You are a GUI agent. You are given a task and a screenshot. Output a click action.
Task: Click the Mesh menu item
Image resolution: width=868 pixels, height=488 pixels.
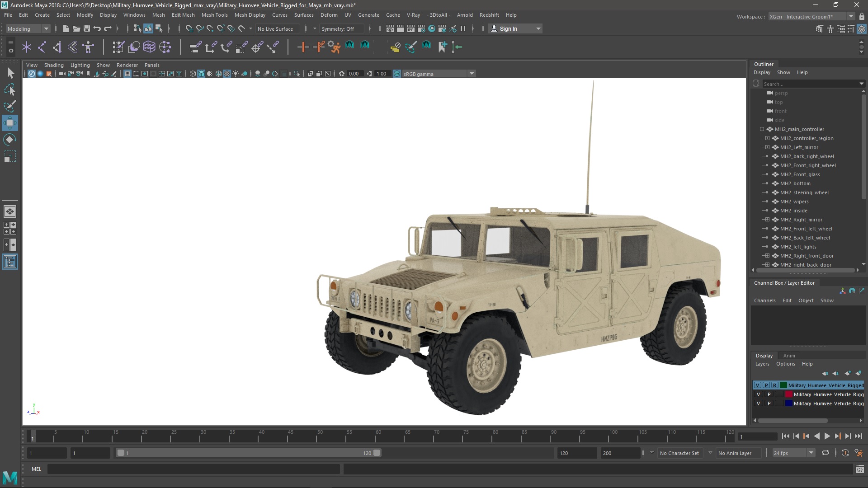(159, 14)
